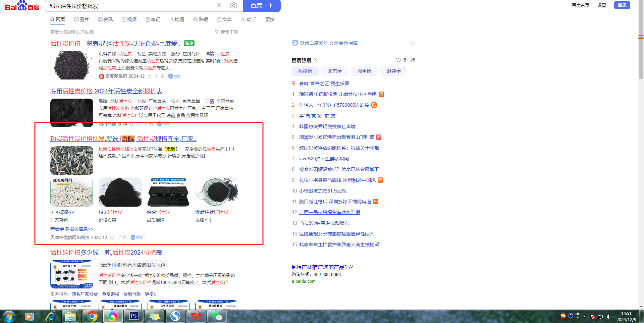This screenshot has width=644, height=323.
Task: Refresh hot searches with 换一换
Action: pos(406,60)
